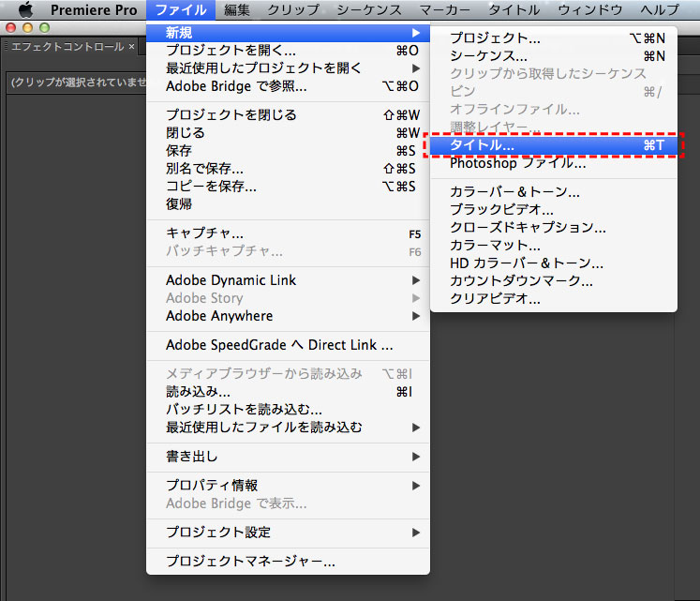700x601 pixels.
Task: Click the green zoom window button
Action: click(45, 28)
